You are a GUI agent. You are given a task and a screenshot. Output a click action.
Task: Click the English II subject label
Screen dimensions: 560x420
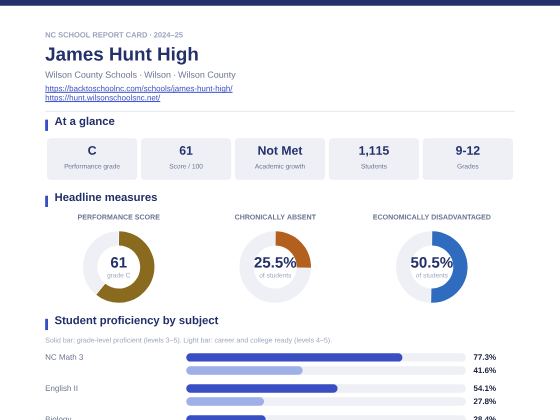pos(61,388)
